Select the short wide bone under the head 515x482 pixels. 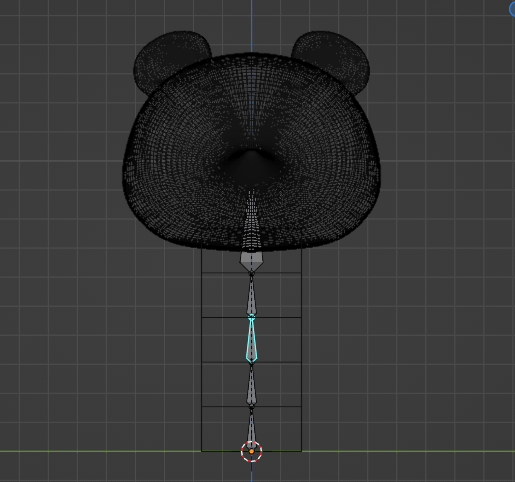252,262
